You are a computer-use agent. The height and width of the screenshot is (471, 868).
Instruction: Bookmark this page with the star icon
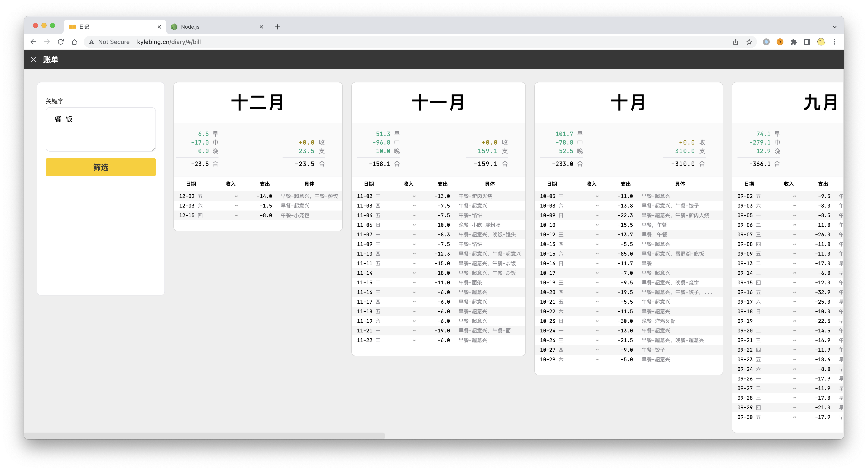tap(749, 42)
